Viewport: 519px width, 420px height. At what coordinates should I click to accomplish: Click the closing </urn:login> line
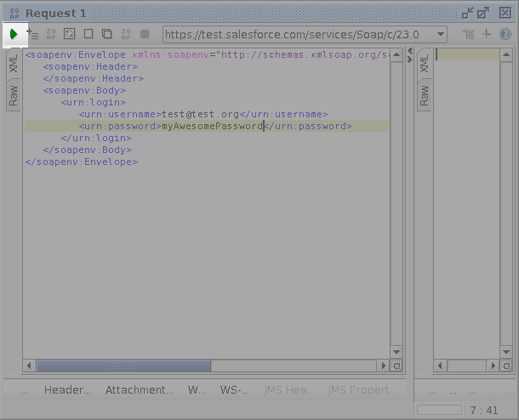click(x=96, y=138)
